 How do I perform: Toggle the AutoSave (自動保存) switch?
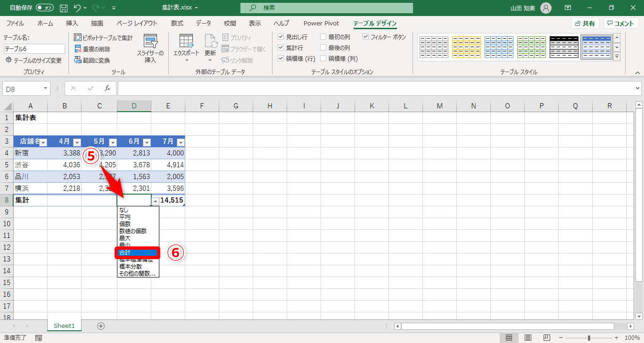pos(45,8)
